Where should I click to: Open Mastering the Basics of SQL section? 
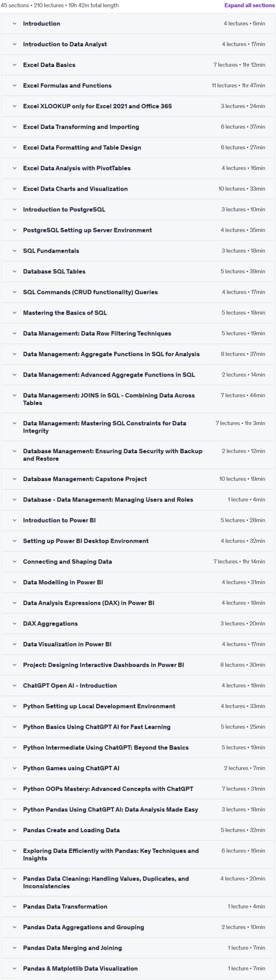click(138, 313)
